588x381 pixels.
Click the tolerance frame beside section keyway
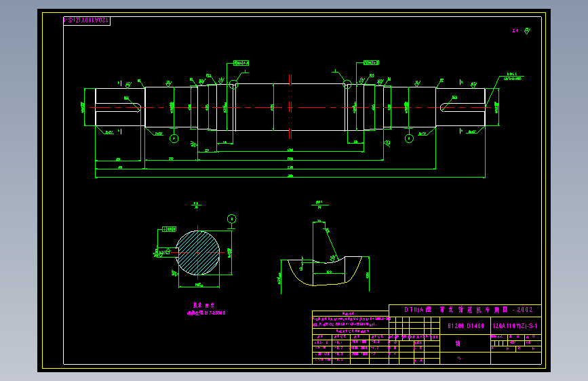click(x=169, y=229)
